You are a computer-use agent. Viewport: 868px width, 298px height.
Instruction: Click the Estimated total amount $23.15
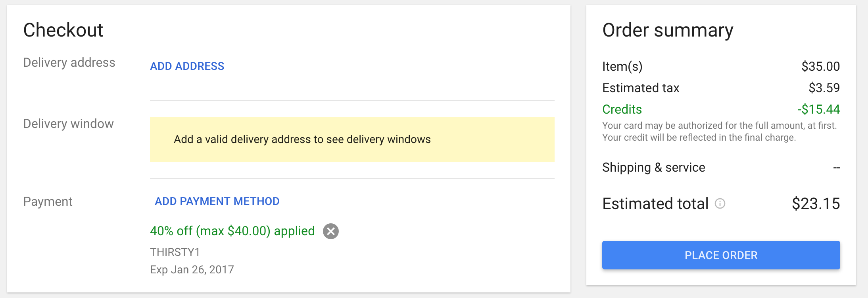coord(816,204)
